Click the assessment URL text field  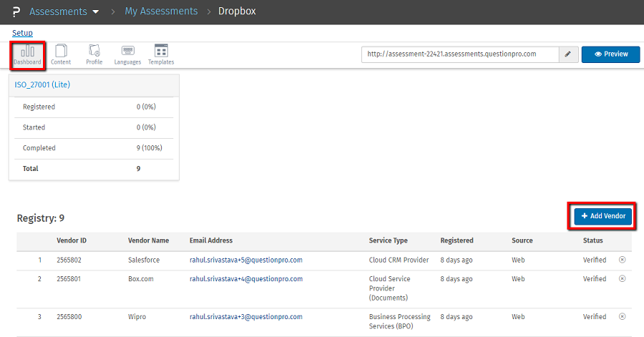coord(460,54)
